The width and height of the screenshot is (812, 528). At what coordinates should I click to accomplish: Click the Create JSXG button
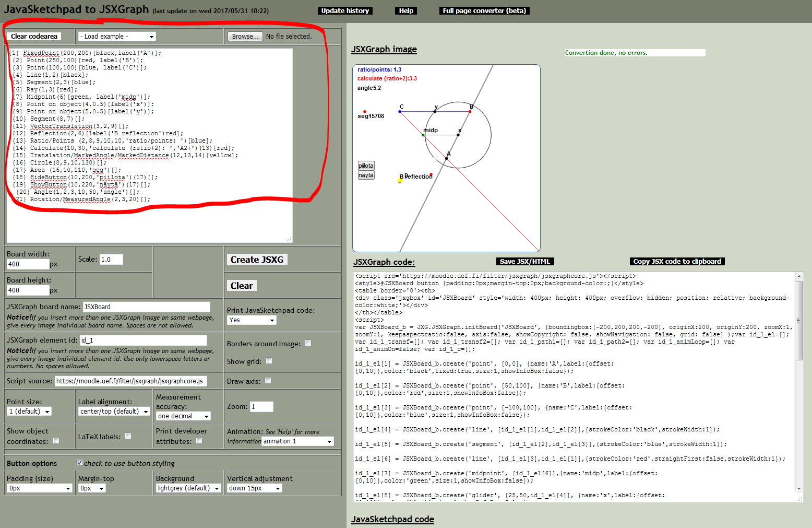click(x=257, y=260)
